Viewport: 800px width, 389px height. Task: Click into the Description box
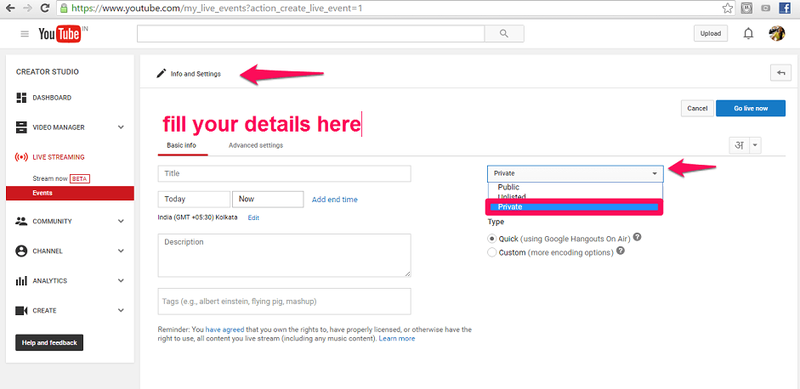point(284,255)
